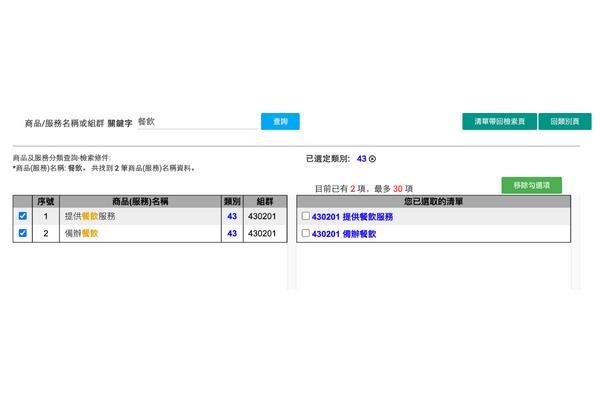
Task: Click the green 移除勾選項 button
Action: coord(531,185)
